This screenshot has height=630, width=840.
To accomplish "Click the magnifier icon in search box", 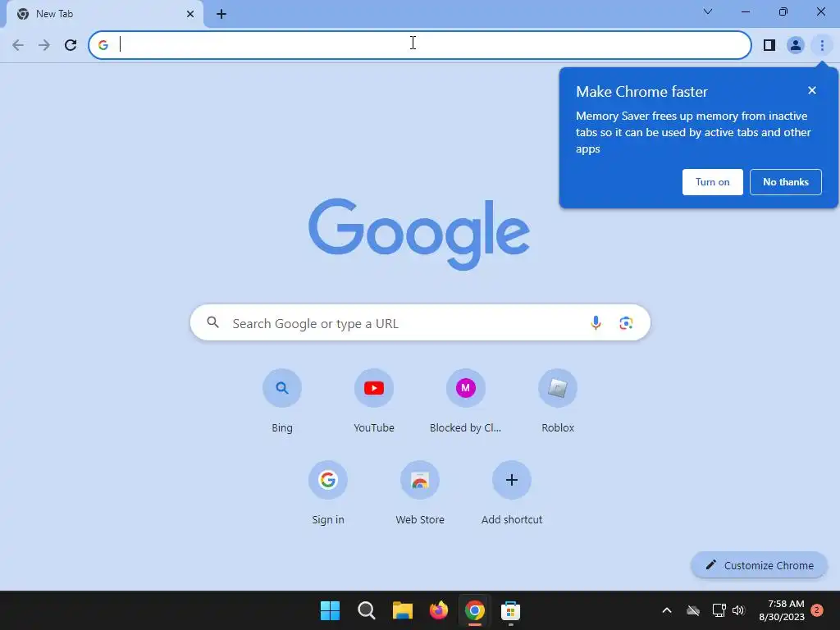I will coord(212,322).
